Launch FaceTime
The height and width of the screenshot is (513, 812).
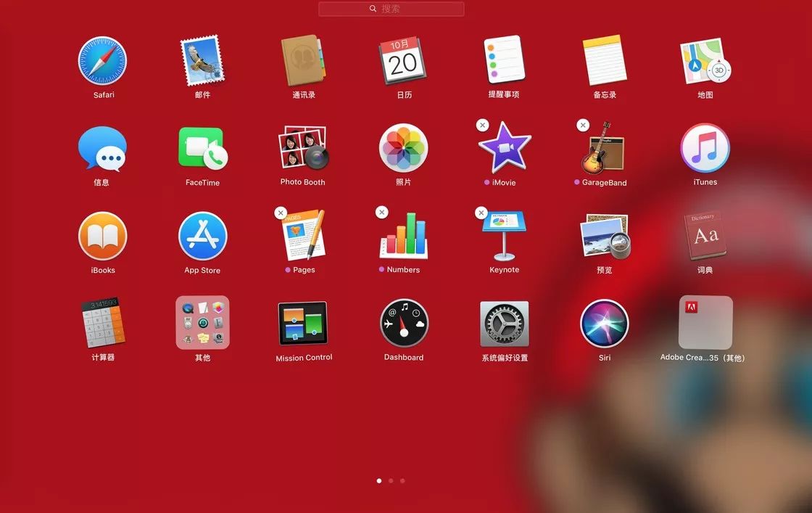[x=202, y=148]
